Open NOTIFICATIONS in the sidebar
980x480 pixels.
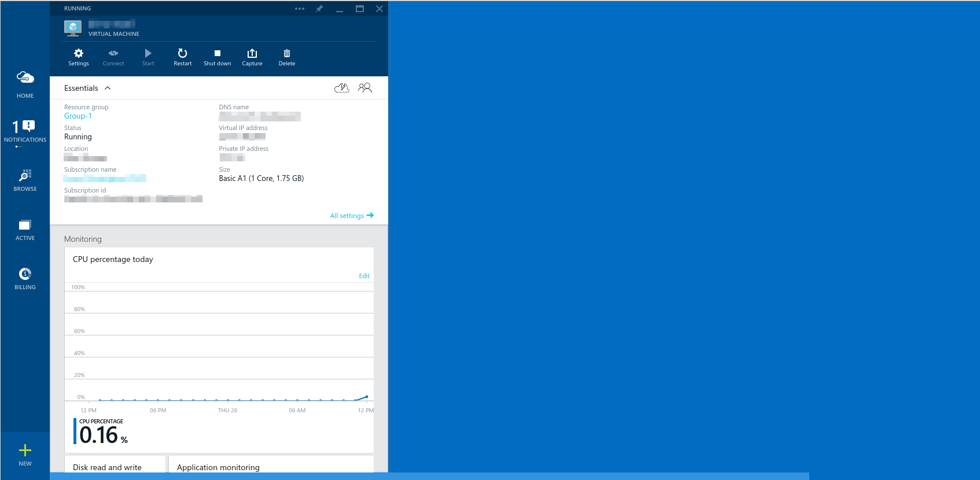point(25,131)
